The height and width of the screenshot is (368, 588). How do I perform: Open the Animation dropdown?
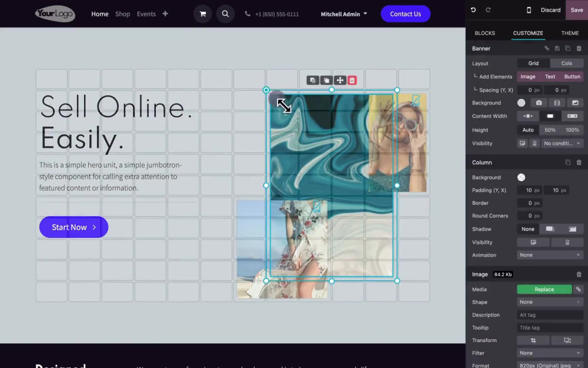550,255
